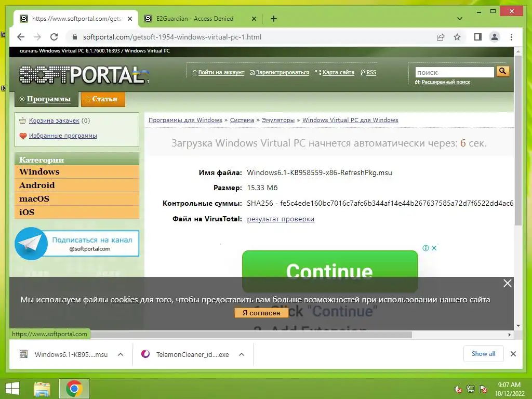Click the browser forward arrow

(x=37, y=37)
